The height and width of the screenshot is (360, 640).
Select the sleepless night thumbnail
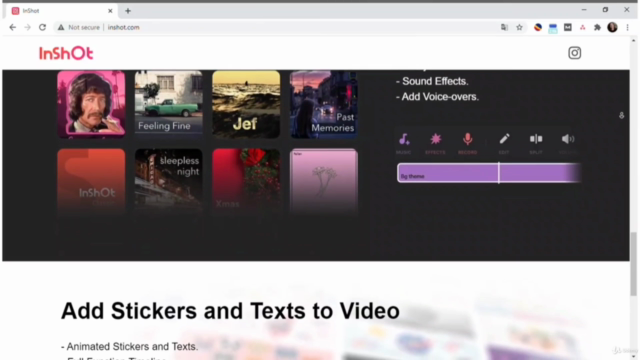point(169,182)
